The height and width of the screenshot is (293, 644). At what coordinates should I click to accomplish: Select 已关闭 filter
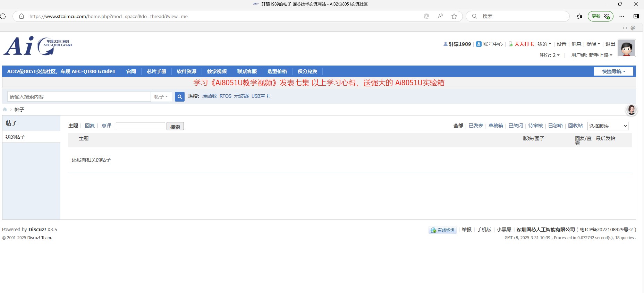pos(516,126)
